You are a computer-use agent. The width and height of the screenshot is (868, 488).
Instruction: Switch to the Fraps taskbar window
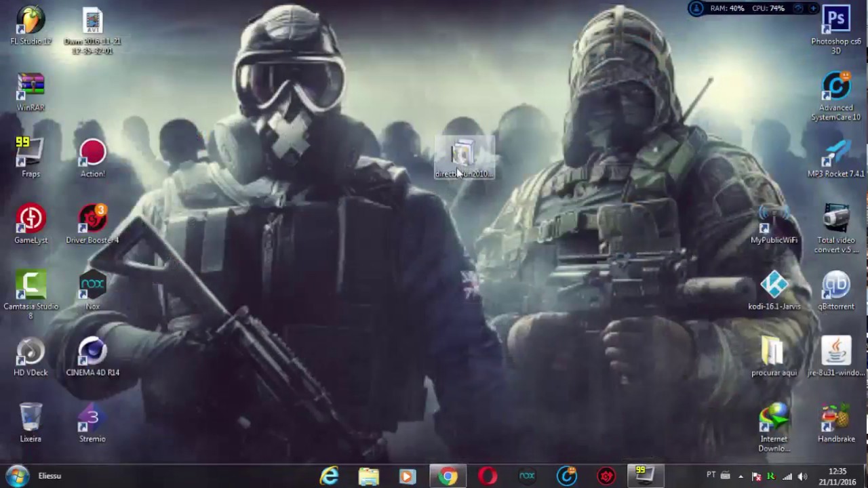point(645,476)
